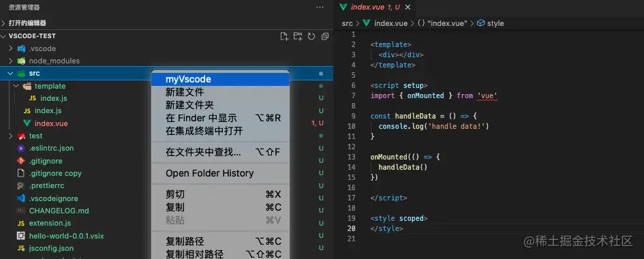
Task: Click the ESLint icon beside .eslintrc.json
Action: (21, 148)
